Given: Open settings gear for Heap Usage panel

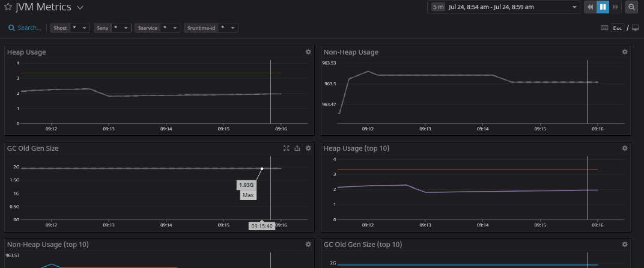Looking at the screenshot, I should 308,52.
